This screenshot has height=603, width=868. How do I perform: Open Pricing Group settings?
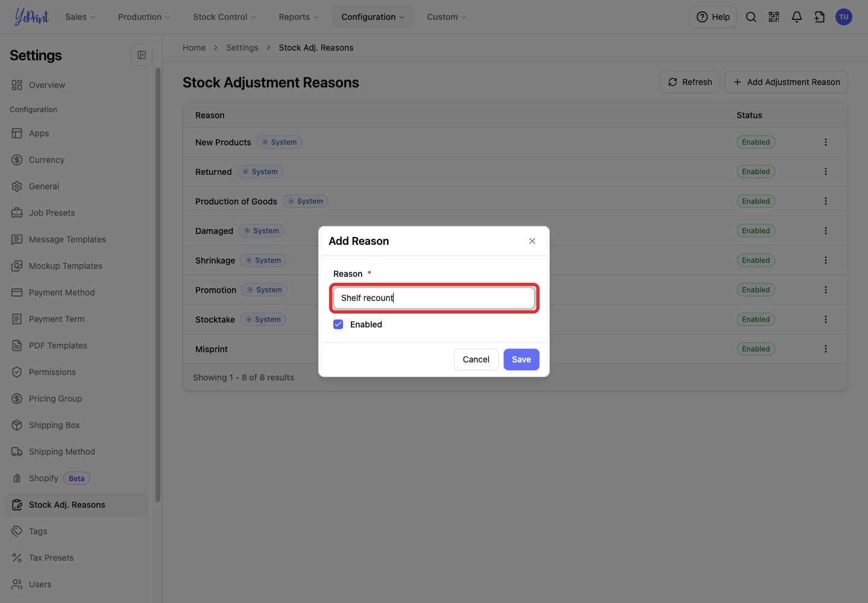[77, 399]
